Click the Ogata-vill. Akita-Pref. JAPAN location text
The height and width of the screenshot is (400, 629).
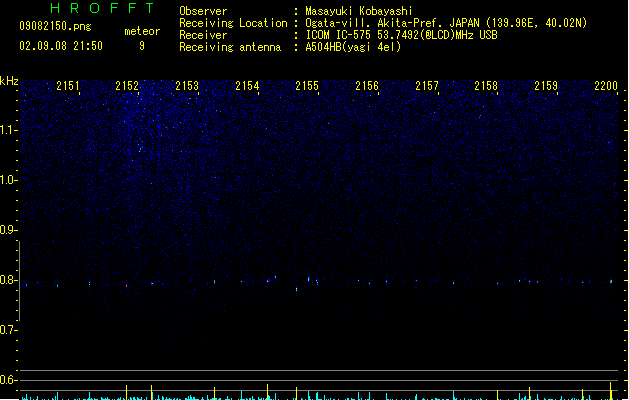tap(446, 23)
